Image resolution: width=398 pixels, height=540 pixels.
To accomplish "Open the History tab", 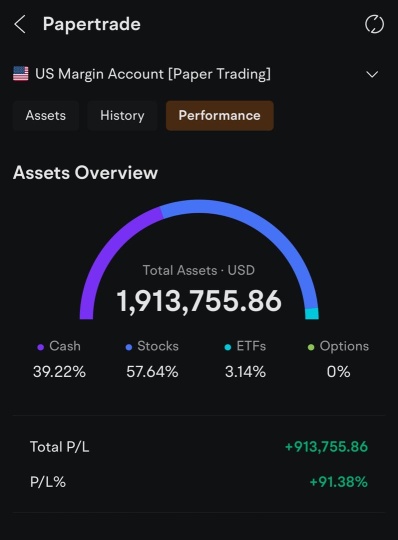I will 122,115.
